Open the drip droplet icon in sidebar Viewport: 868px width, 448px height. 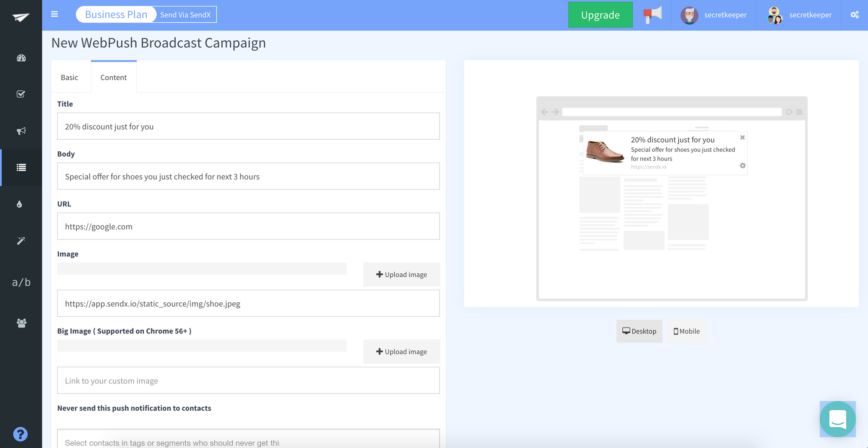pyautogui.click(x=20, y=204)
